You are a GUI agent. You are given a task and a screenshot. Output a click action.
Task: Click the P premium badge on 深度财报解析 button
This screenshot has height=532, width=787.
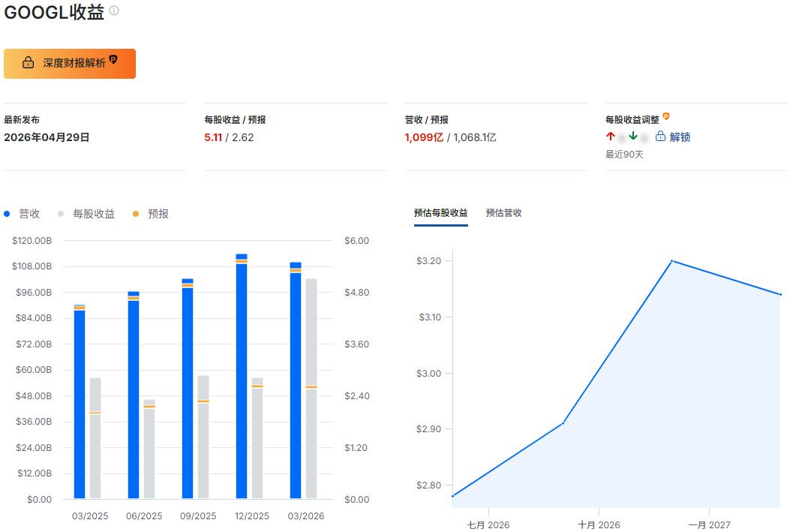pos(113,59)
